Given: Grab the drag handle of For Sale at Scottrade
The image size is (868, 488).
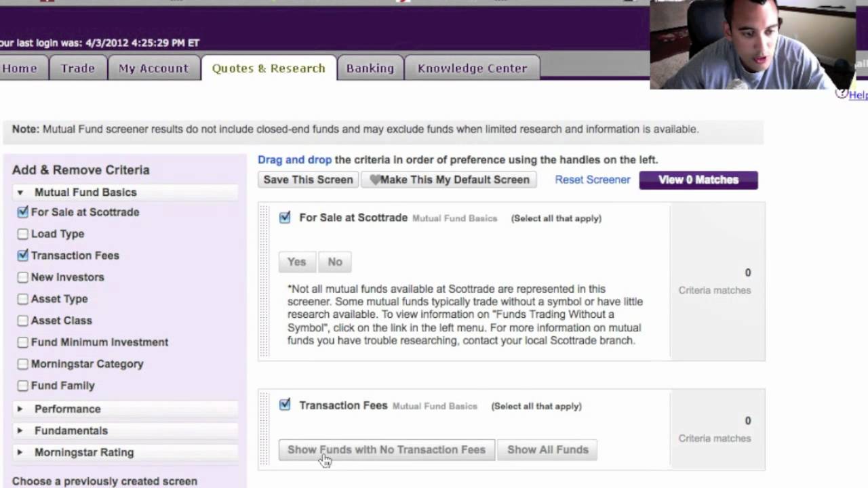Looking at the screenshot, I should pyautogui.click(x=264, y=281).
